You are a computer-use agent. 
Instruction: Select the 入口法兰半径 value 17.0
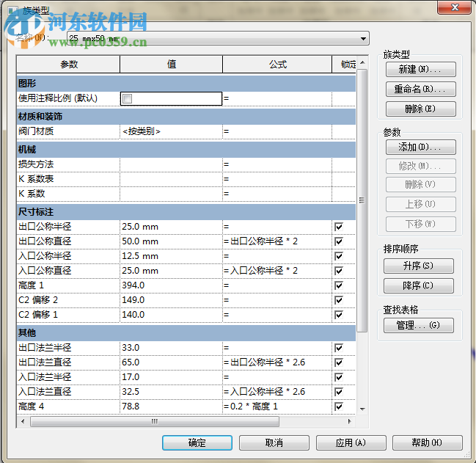pos(171,376)
